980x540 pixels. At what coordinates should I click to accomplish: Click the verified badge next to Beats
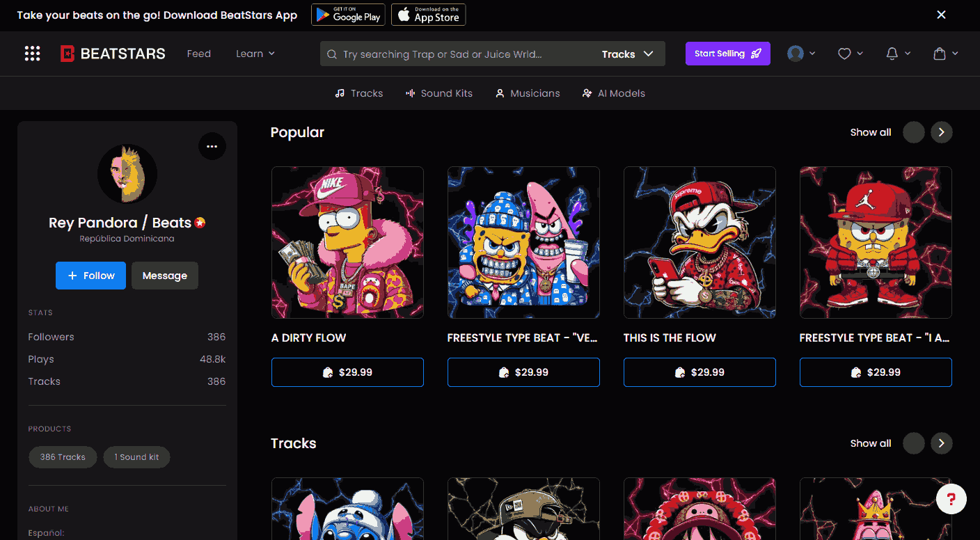click(200, 223)
